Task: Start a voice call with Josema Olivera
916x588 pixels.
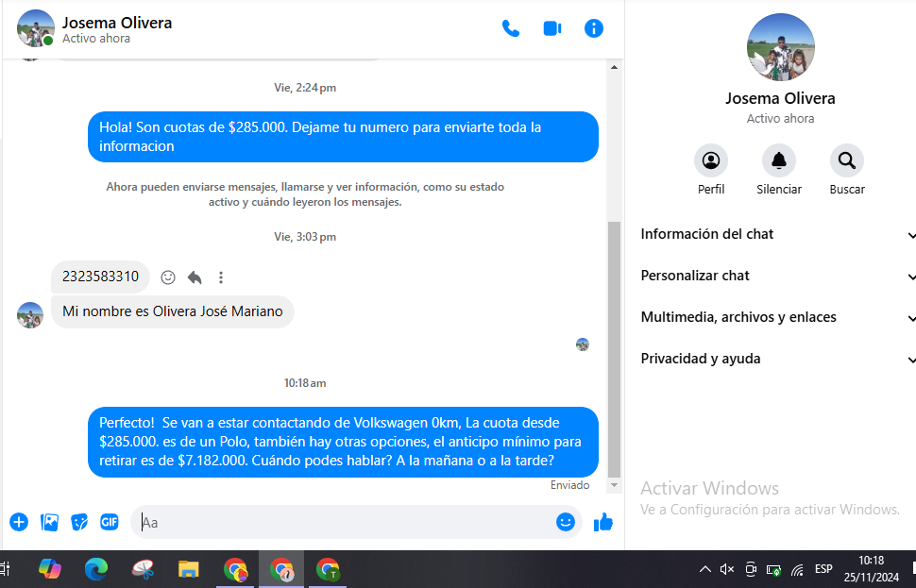Action: coord(511,28)
